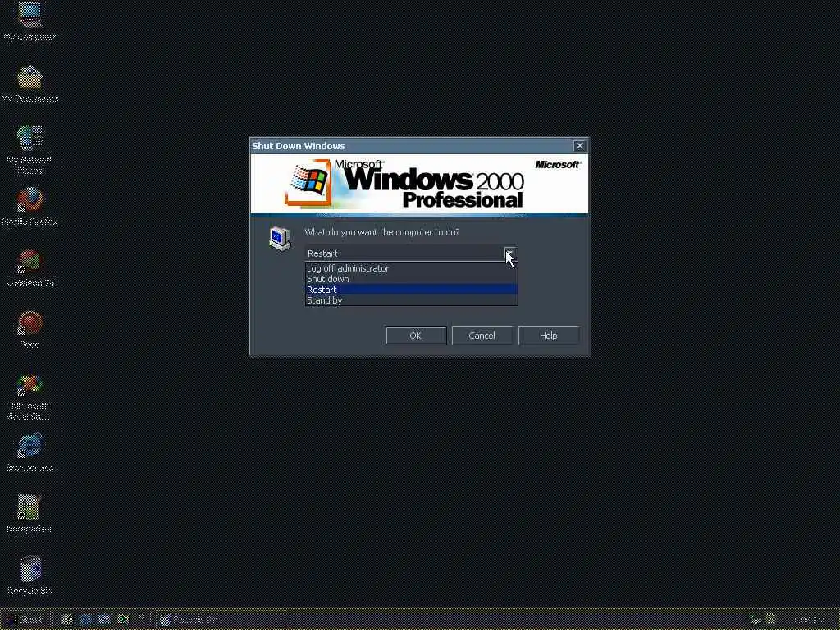The image size is (840, 630).
Task: Click the tray icon beside the clock
Action: 770,620
